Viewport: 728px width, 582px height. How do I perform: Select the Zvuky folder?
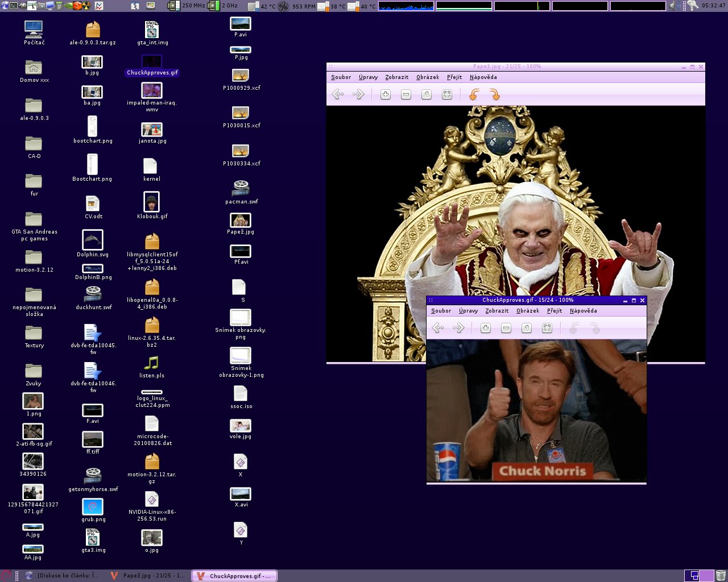click(34, 374)
